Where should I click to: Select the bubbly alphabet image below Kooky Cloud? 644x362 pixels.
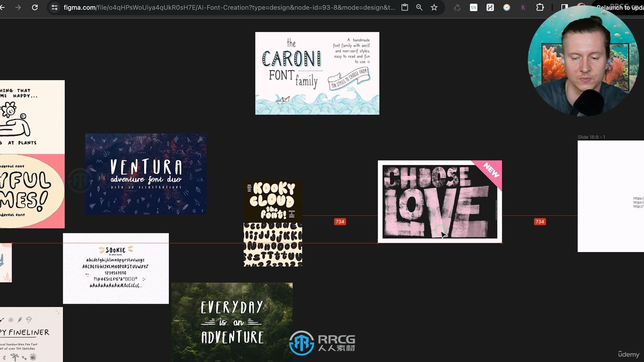point(273,245)
